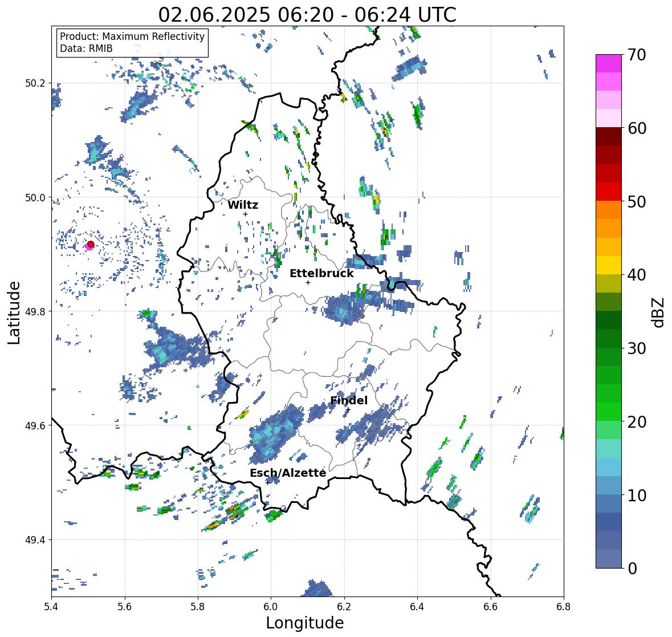Viewport: 672px width, 637px height.
Task: Click the colorbar tick label 20
Action: coord(637,422)
